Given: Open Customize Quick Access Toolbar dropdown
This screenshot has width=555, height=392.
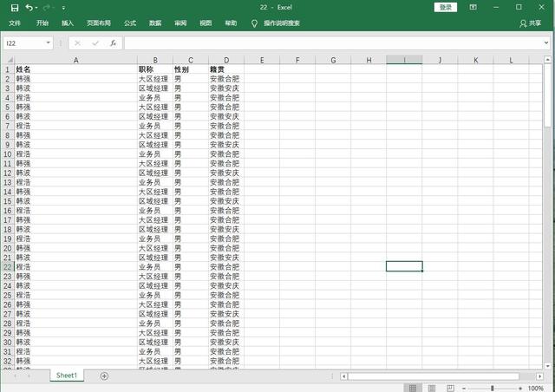Looking at the screenshot, I should (63, 8).
